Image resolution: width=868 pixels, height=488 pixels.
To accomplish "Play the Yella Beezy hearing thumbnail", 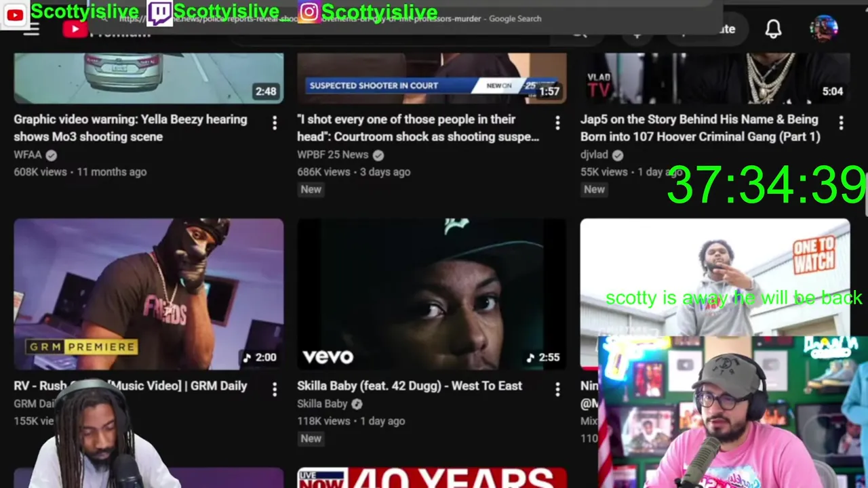I will (149, 78).
